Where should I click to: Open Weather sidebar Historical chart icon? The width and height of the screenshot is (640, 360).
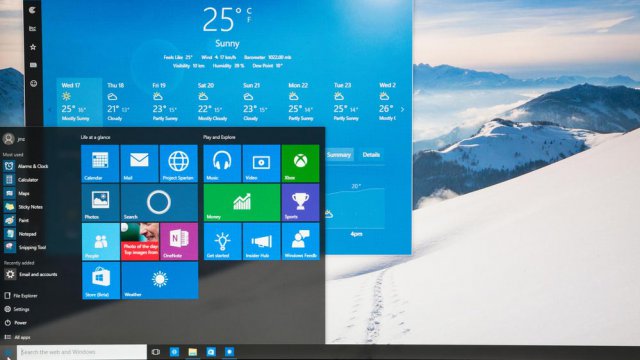click(33, 29)
